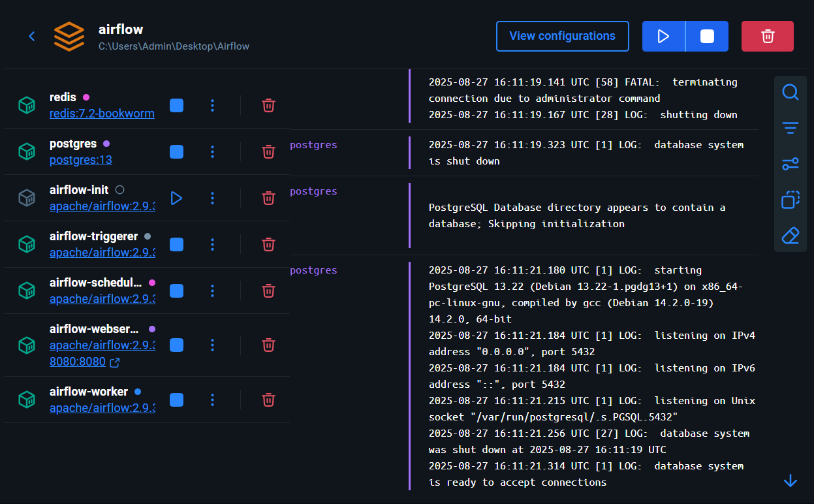Click the 'database system is shut down' log line
Screen dimensions: 814x504
[x=586, y=153]
